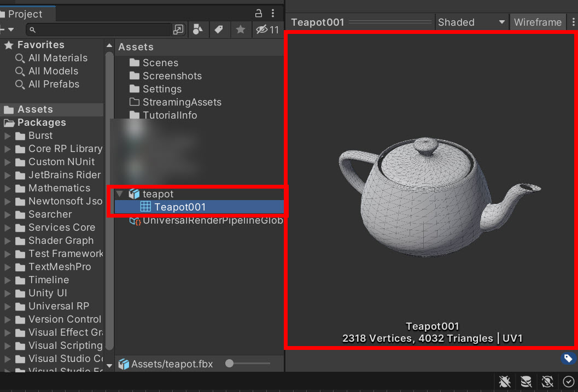Image resolution: width=578 pixels, height=392 pixels.
Task: Click the auto lighting generation icon
Action: [547, 382]
